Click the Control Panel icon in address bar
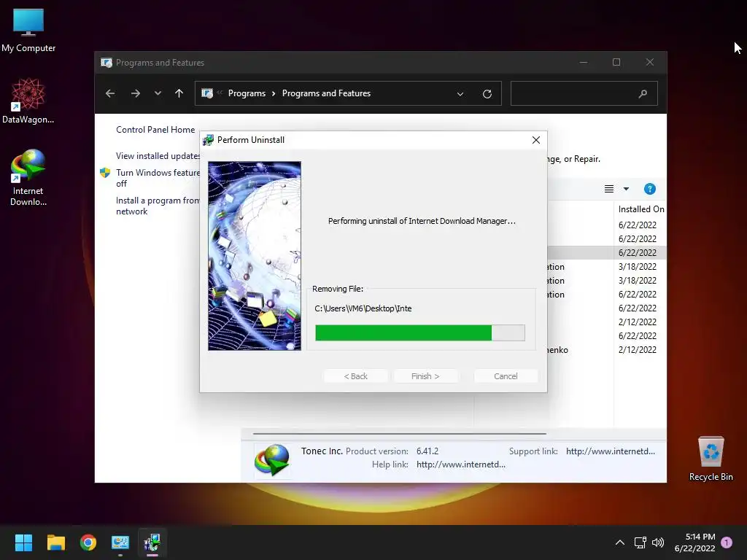 pos(207,93)
